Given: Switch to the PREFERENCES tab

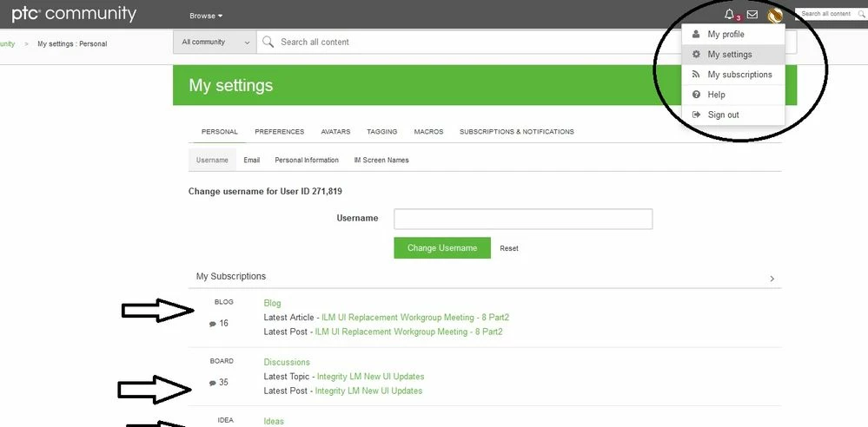Looking at the screenshot, I should pos(280,132).
